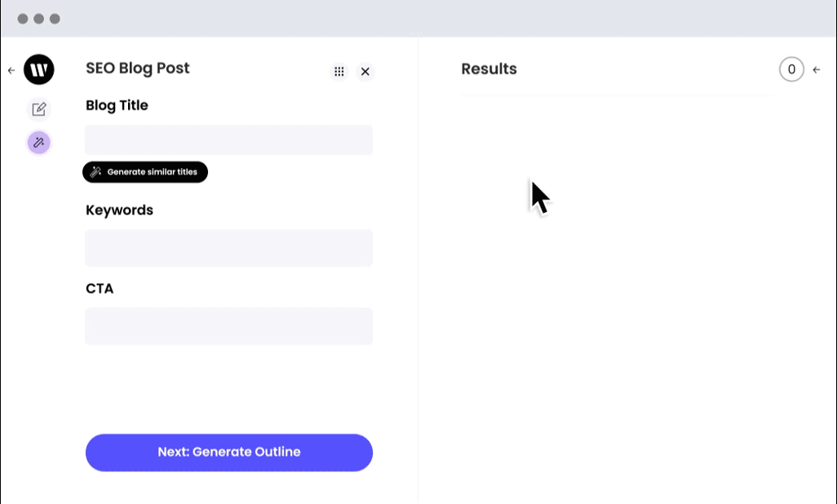Focus the Keywords input box

(228, 248)
